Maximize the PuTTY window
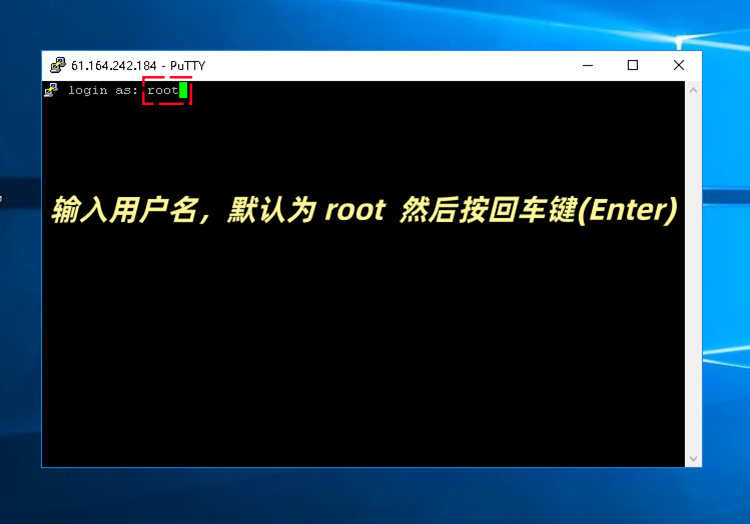Viewport: 750px width, 524px height. click(633, 66)
